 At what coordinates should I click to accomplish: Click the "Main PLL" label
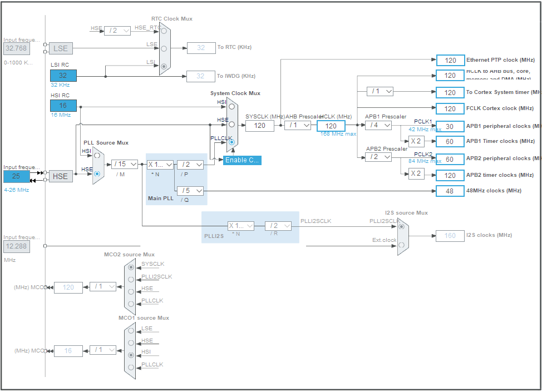[161, 199]
